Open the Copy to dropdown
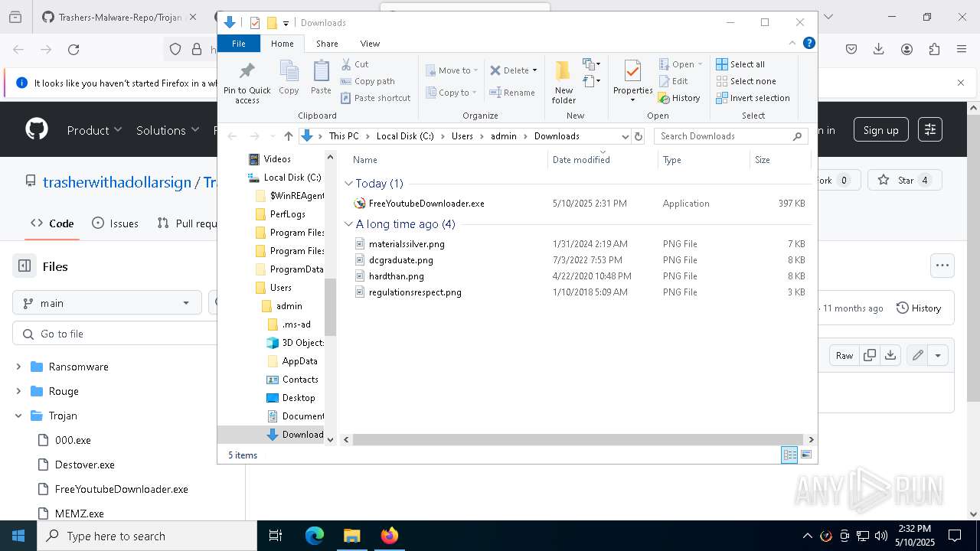The height and width of the screenshot is (551, 980). point(452,93)
